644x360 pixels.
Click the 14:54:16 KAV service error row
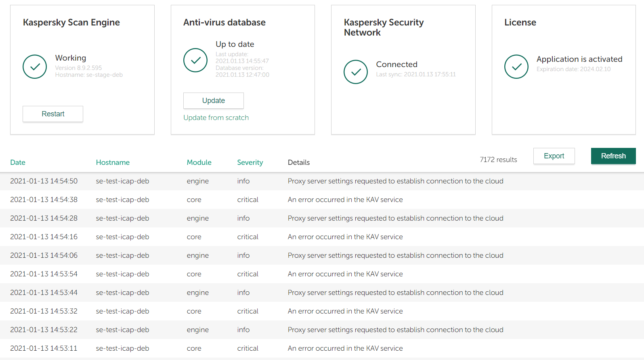coord(345,237)
